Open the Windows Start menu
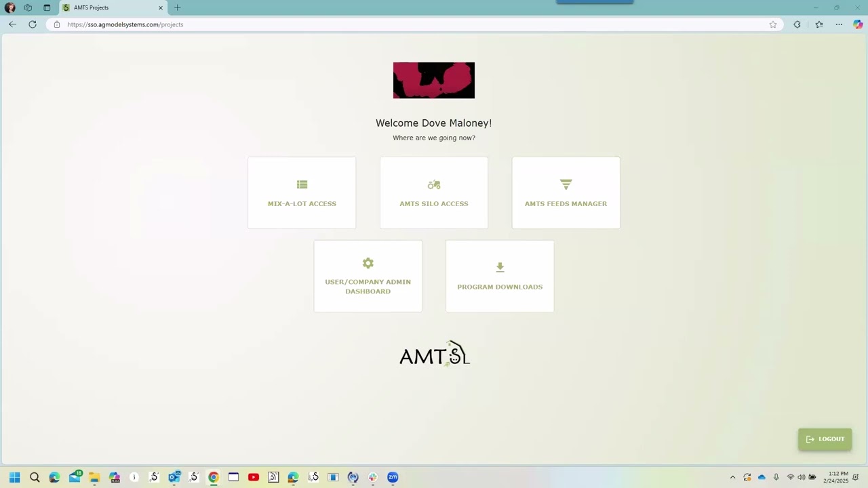Image resolution: width=868 pixels, height=488 pixels. point(15,477)
